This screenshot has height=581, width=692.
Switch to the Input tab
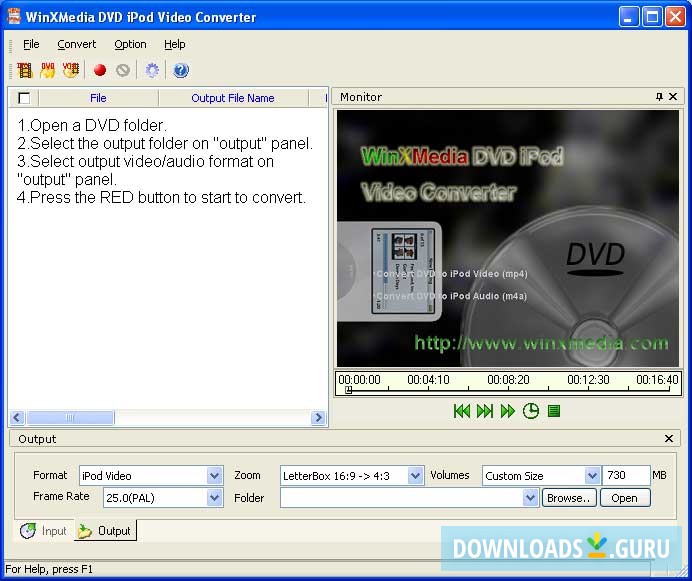point(44,531)
